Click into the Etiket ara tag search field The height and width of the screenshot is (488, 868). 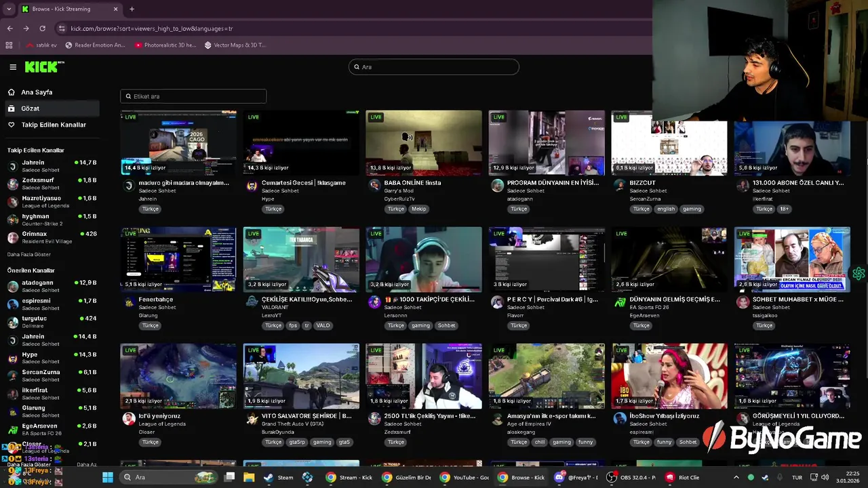click(x=193, y=96)
